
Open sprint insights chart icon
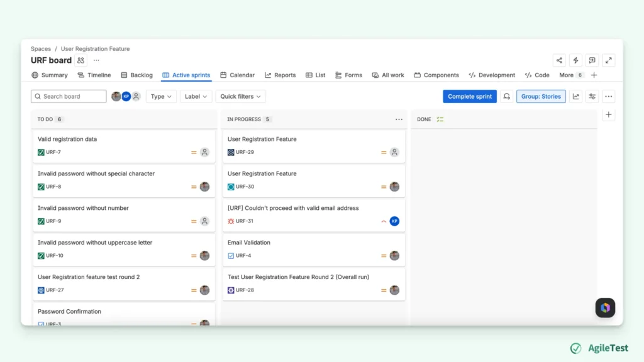point(575,96)
